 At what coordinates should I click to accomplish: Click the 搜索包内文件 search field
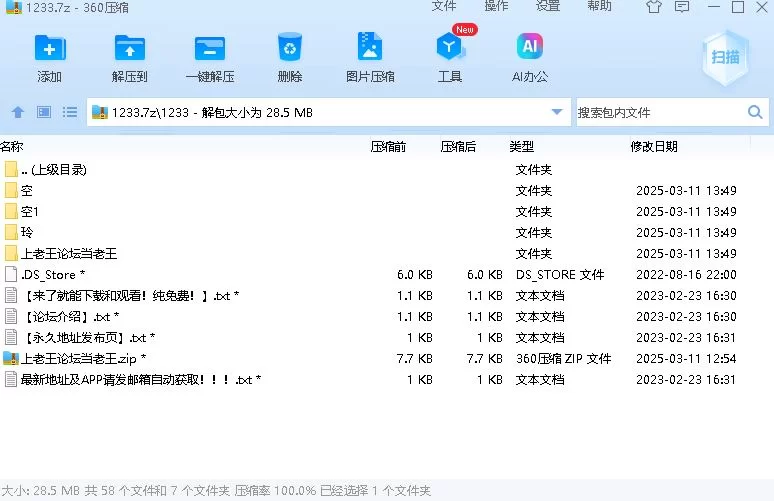click(672, 112)
